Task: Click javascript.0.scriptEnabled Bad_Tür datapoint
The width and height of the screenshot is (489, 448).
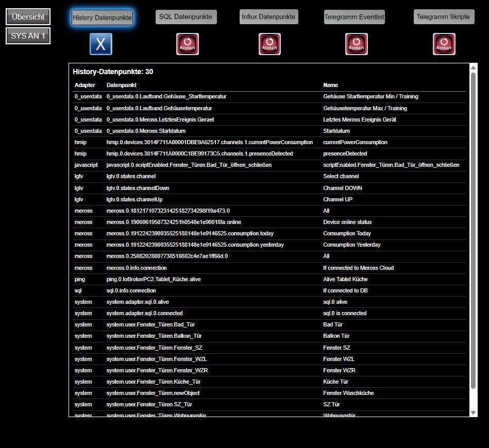Action: coord(189,165)
